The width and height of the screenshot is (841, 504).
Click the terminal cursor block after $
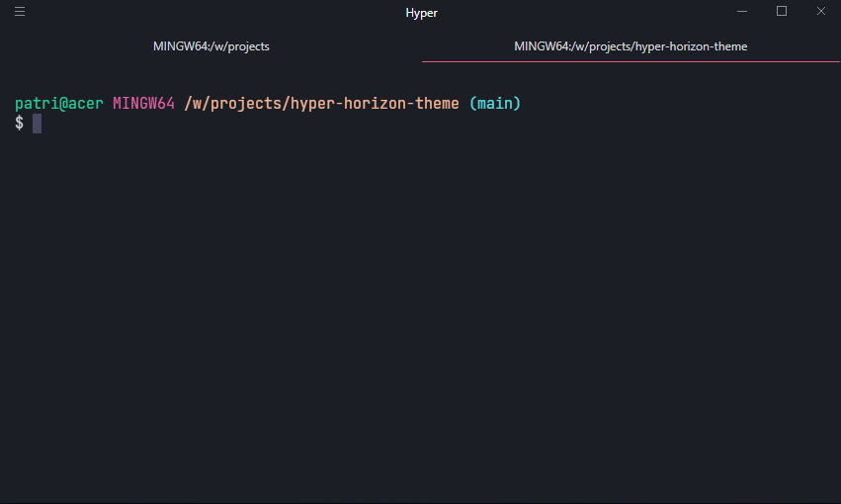click(37, 124)
